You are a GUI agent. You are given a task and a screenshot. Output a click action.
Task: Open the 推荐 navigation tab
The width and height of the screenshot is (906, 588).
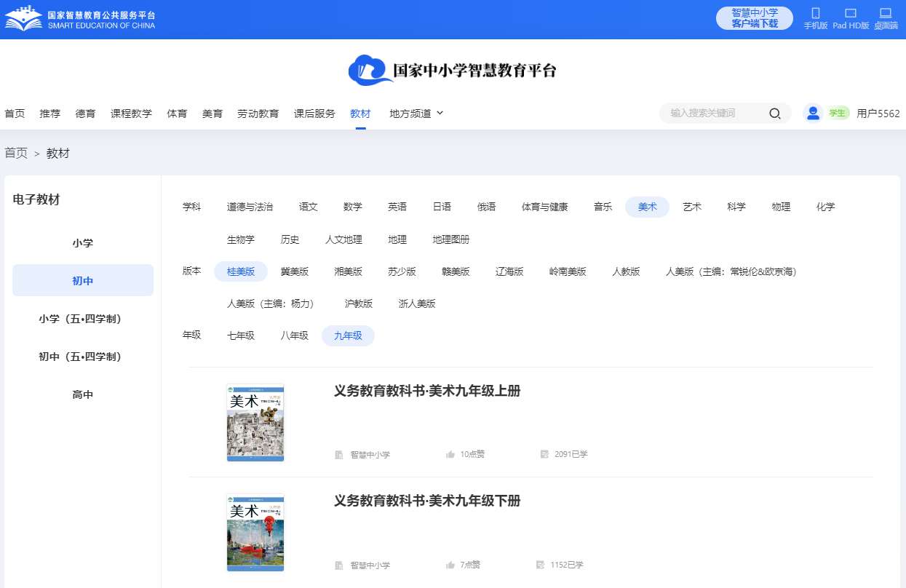50,114
